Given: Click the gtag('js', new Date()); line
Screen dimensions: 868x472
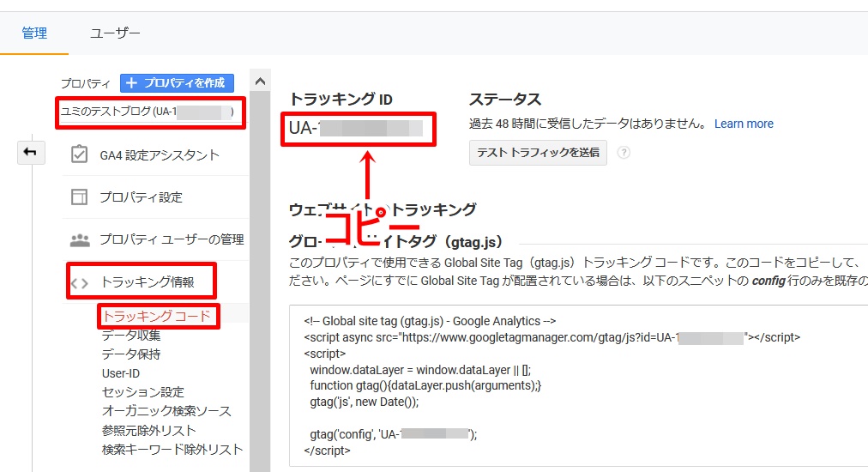Looking at the screenshot, I should pos(365,402).
